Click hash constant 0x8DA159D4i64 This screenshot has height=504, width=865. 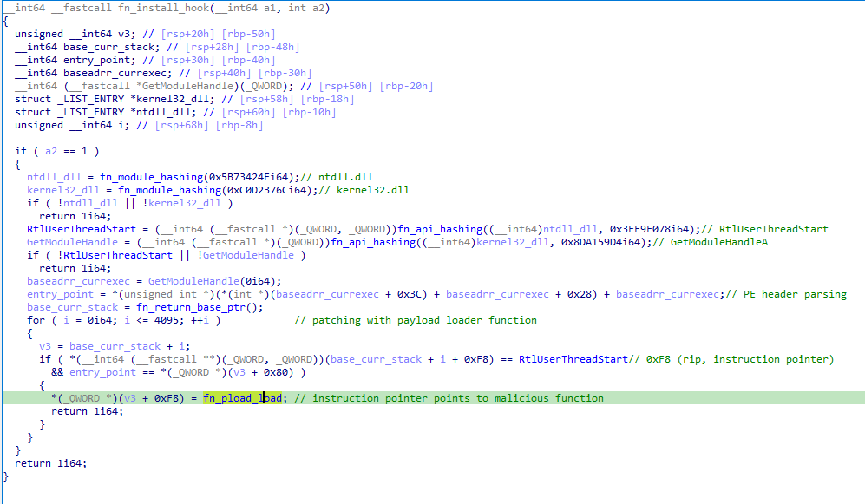(601, 242)
